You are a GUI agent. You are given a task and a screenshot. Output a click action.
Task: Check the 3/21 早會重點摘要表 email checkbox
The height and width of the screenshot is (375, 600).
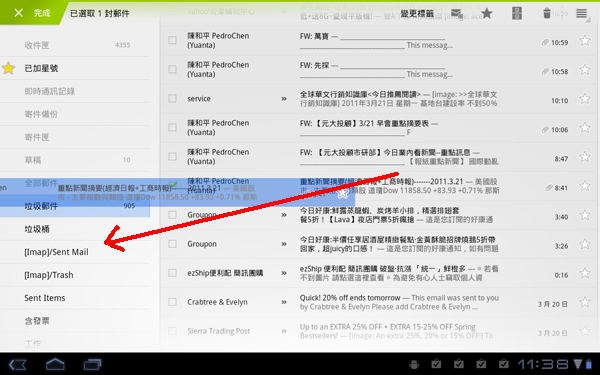(x=173, y=127)
